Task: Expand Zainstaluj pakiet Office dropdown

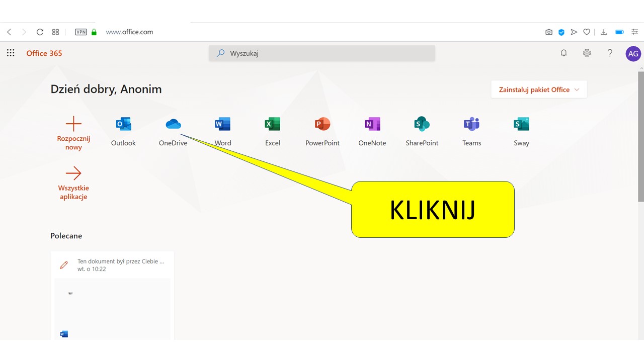Action: [x=539, y=89]
